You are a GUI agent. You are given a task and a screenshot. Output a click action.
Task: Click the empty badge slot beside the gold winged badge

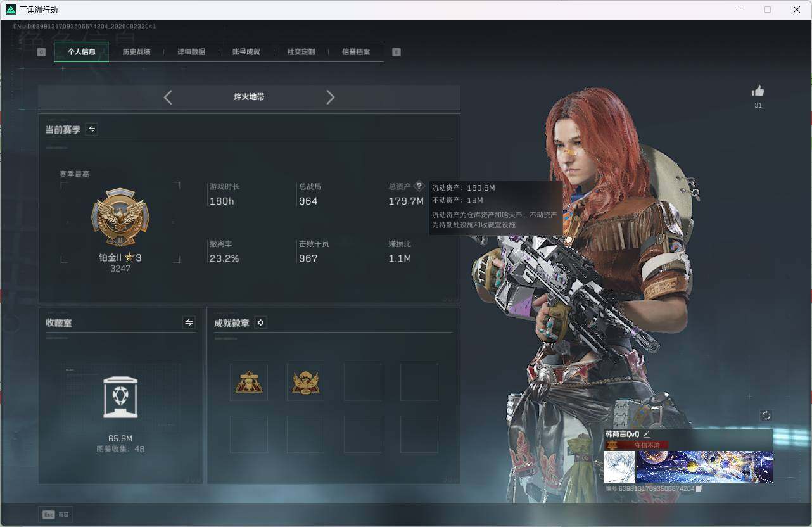click(x=362, y=382)
